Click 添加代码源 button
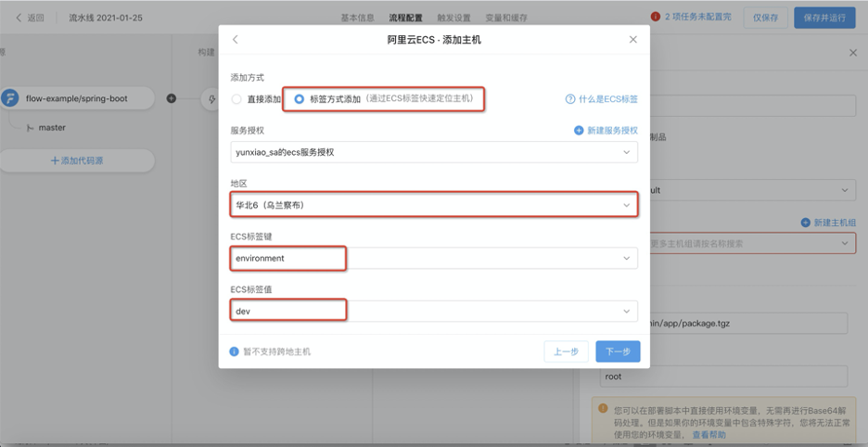 [77, 160]
